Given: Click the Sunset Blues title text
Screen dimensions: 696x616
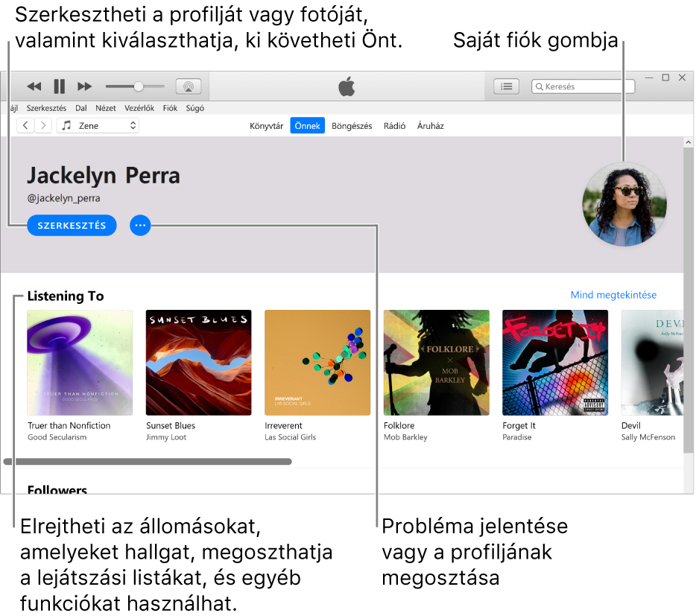Looking at the screenshot, I should point(171,425).
